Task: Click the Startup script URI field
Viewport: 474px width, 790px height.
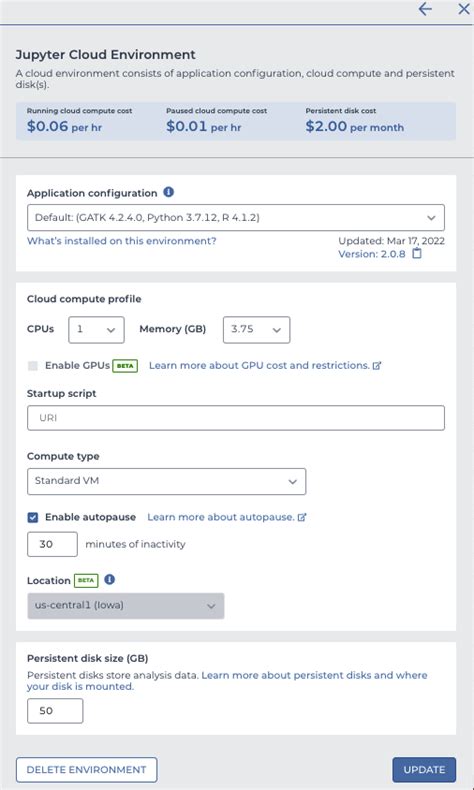Action: point(236,418)
